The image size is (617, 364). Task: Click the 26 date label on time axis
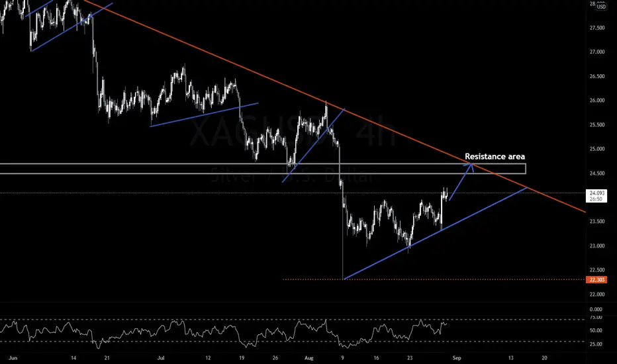pyautogui.click(x=275, y=358)
